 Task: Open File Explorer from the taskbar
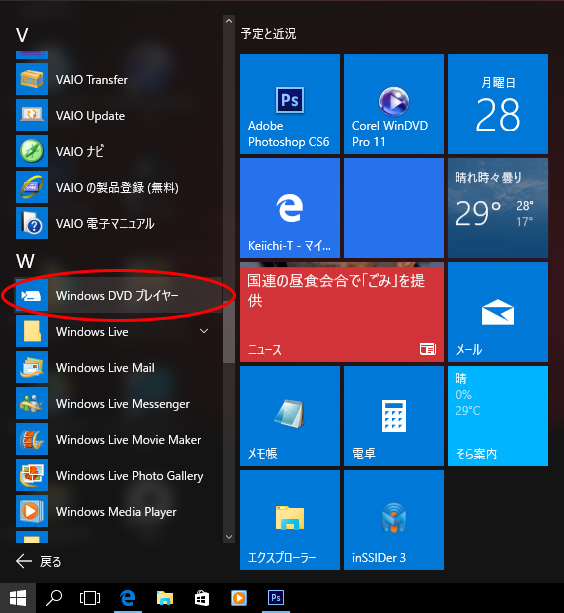pyautogui.click(x=165, y=598)
